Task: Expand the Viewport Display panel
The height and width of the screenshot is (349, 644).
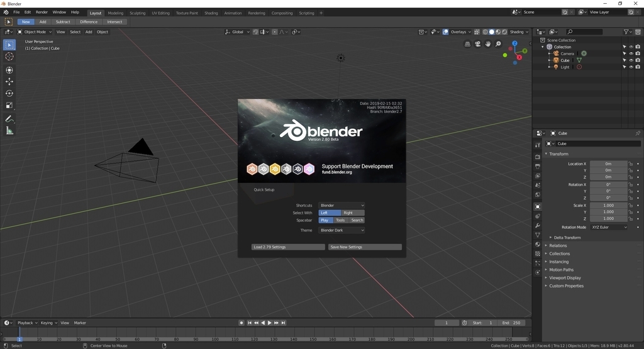Action: (x=565, y=278)
